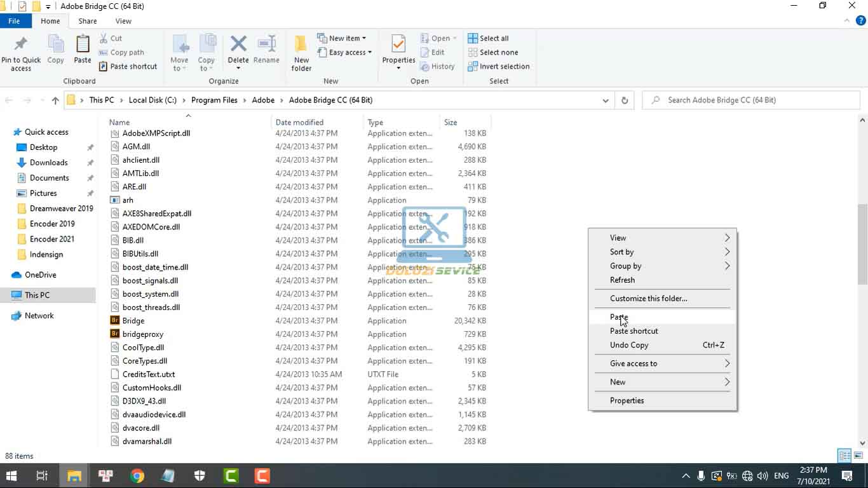
Task: Choose Paste from the context menu
Action: pyautogui.click(x=619, y=317)
